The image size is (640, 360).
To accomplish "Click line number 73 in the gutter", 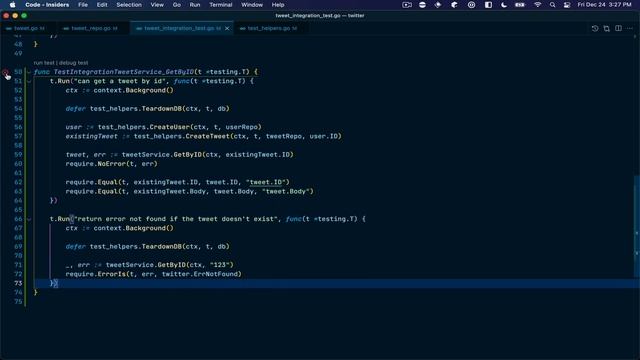I will (x=18, y=283).
